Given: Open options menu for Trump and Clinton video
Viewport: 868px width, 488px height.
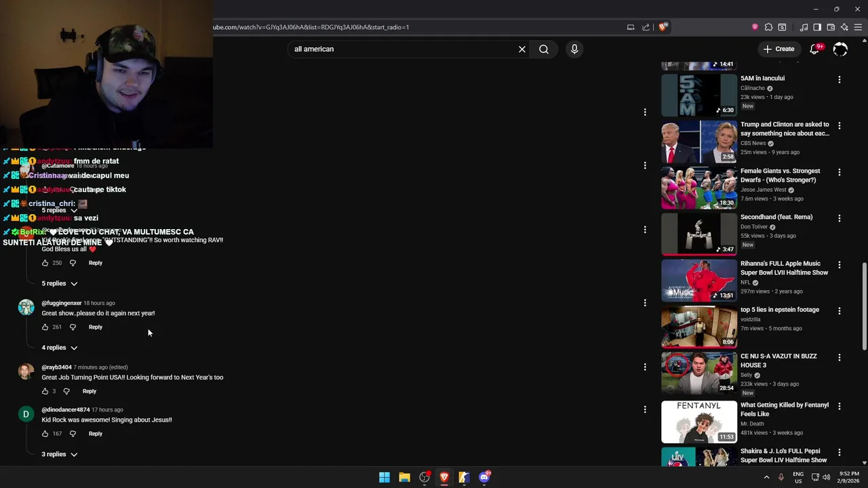Looking at the screenshot, I should (x=840, y=125).
